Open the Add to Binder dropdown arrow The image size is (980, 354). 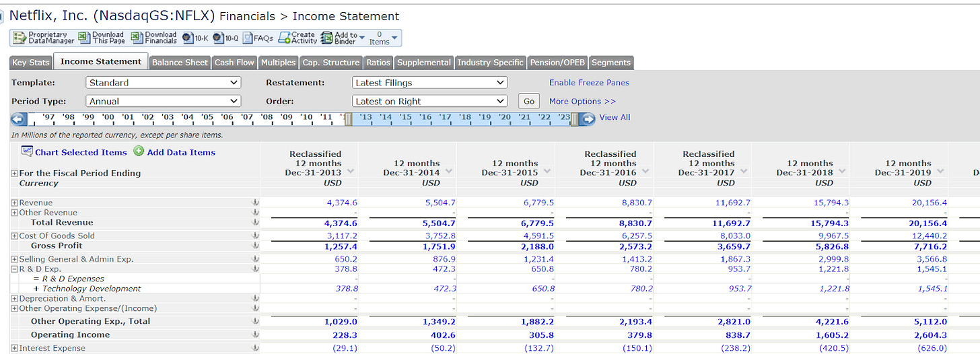pos(362,38)
